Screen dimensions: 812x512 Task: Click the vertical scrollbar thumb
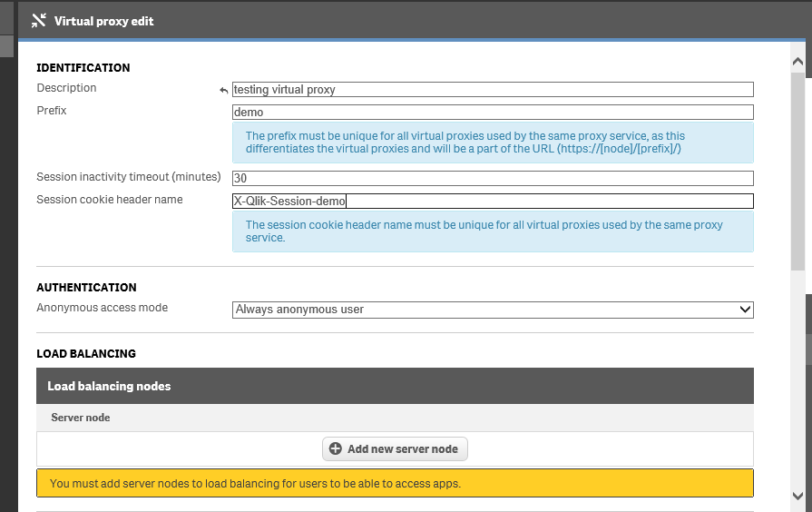pyautogui.click(x=798, y=172)
